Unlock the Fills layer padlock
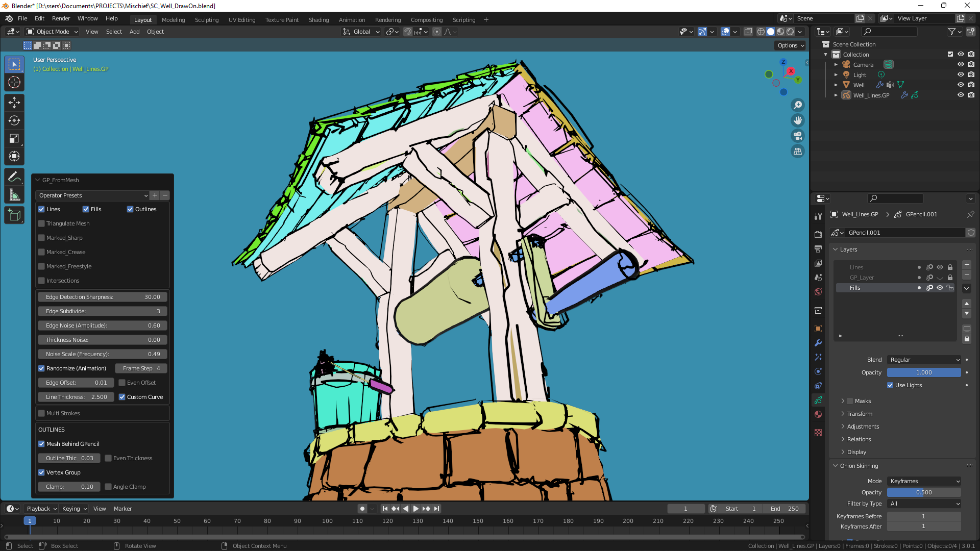 pos(950,288)
